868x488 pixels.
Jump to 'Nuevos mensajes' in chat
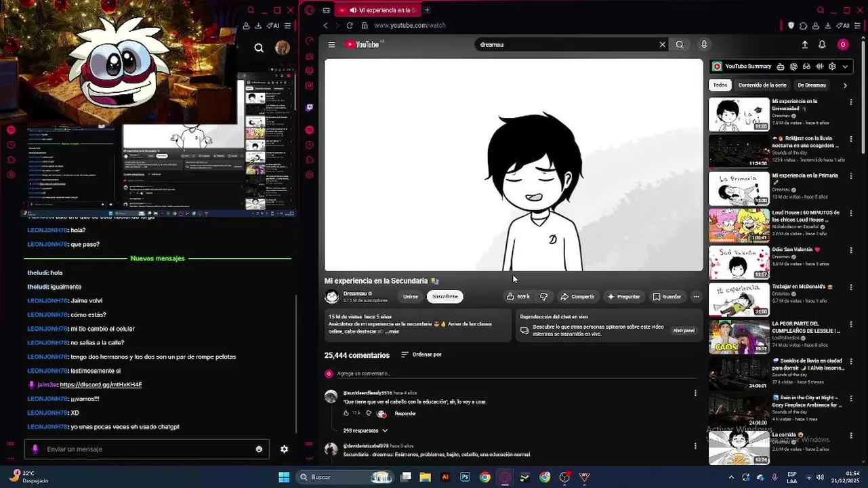point(157,258)
